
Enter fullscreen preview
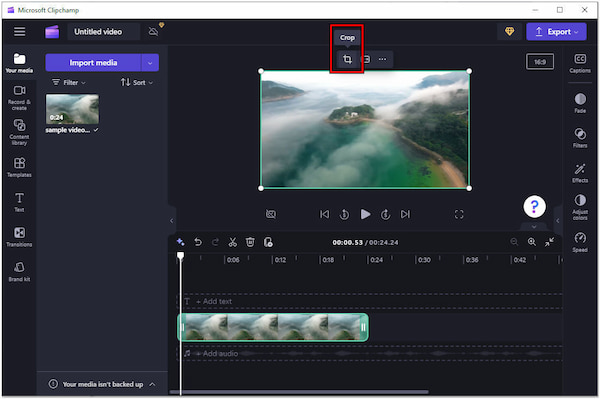[x=459, y=214]
